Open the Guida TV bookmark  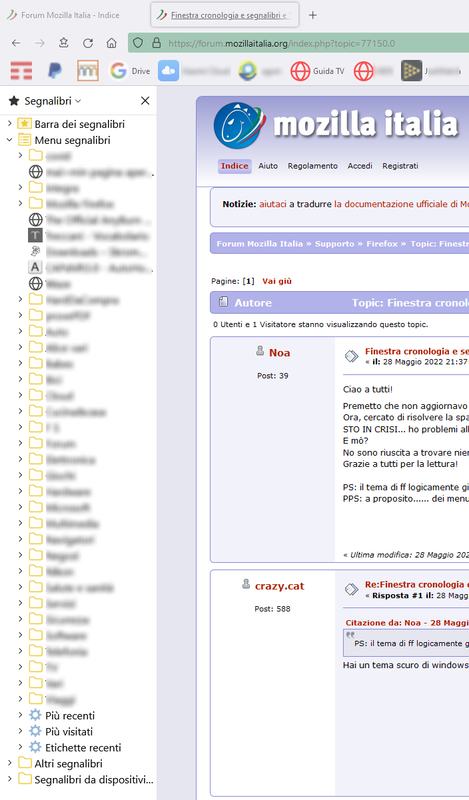(318, 71)
